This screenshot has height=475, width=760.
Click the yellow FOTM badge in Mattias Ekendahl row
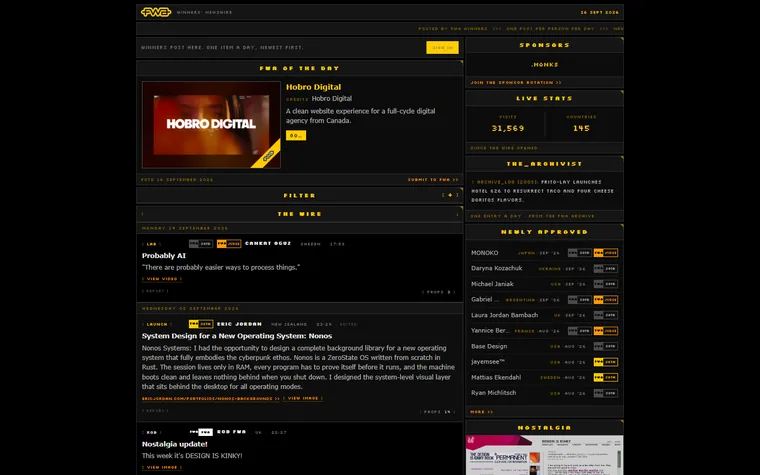click(x=606, y=378)
